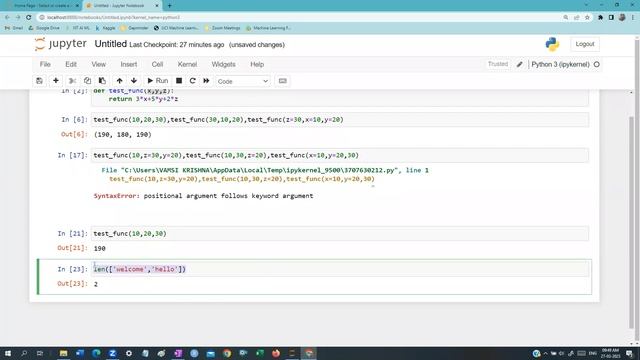This screenshot has height=360, width=640.
Task: Bookmark this page with star icon
Action: click(x=587, y=18)
